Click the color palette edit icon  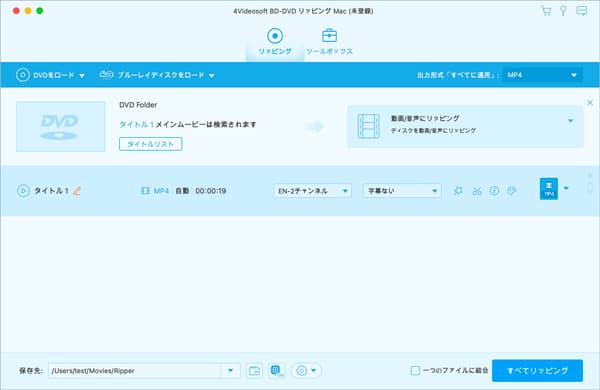pyautogui.click(x=512, y=191)
